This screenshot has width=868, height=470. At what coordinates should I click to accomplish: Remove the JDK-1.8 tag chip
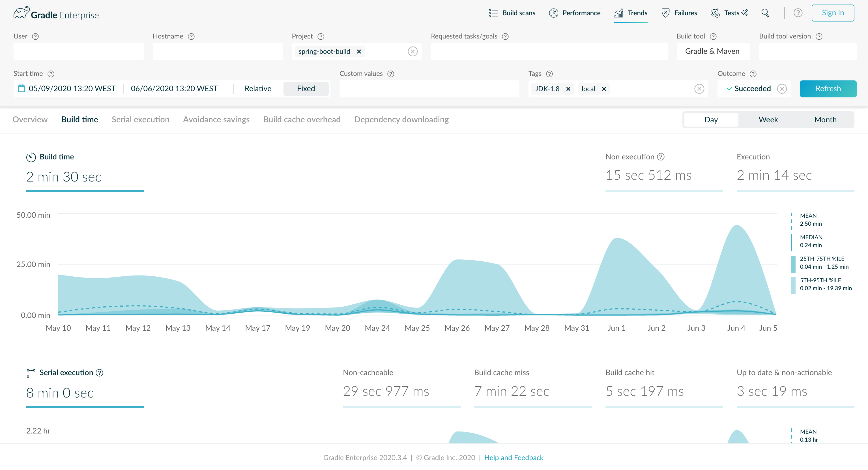click(x=568, y=89)
